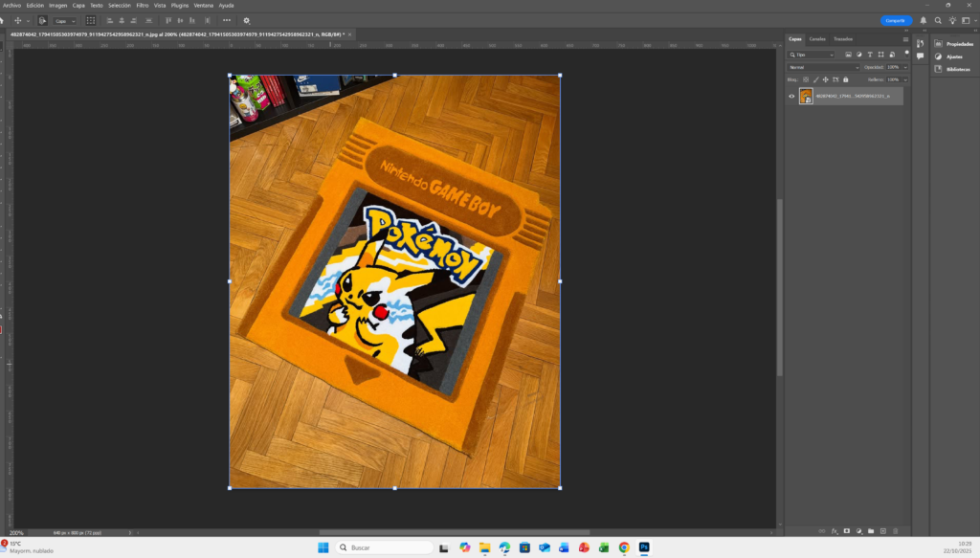Open the Normal blend mode dropdown
980x558 pixels.
click(823, 67)
